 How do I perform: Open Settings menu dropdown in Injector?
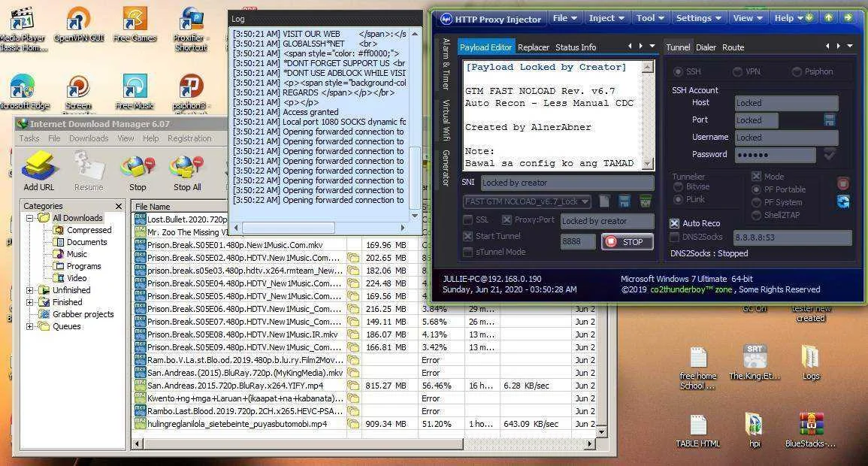(x=699, y=18)
